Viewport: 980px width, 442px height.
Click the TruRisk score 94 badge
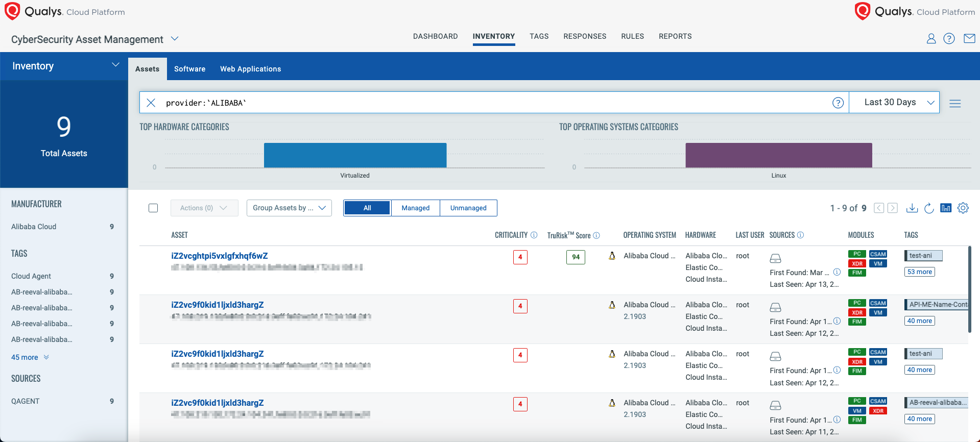click(x=576, y=257)
